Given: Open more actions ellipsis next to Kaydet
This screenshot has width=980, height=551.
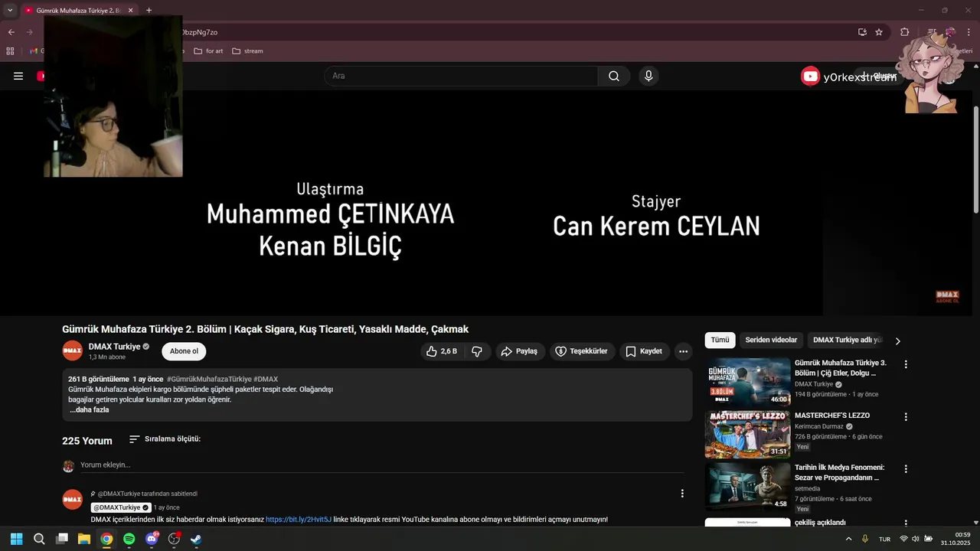Looking at the screenshot, I should [x=683, y=351].
